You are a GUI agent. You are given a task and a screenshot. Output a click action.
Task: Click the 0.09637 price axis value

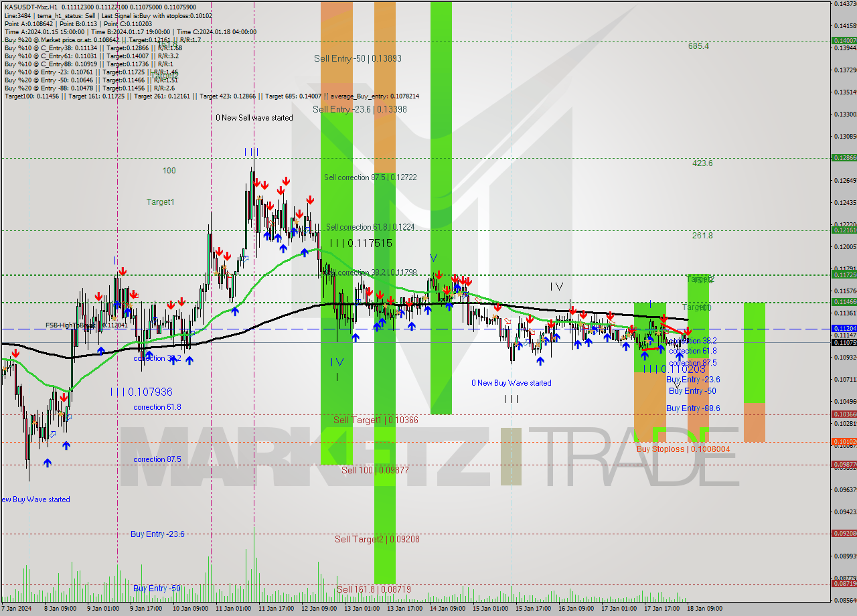845,489
